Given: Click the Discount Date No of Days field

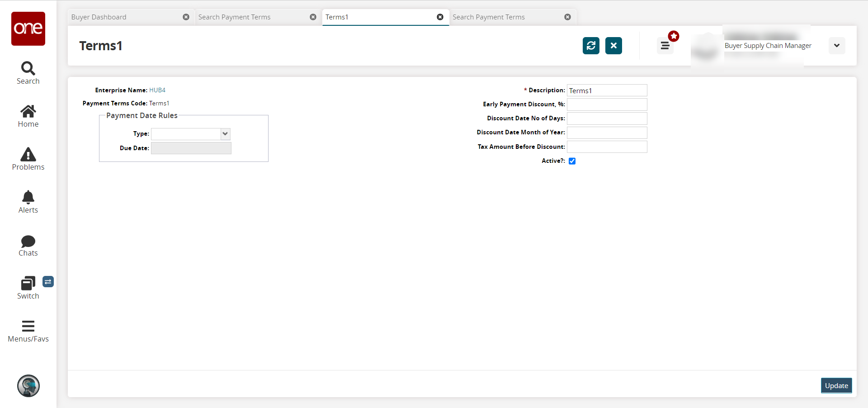Looking at the screenshot, I should pyautogui.click(x=607, y=119).
